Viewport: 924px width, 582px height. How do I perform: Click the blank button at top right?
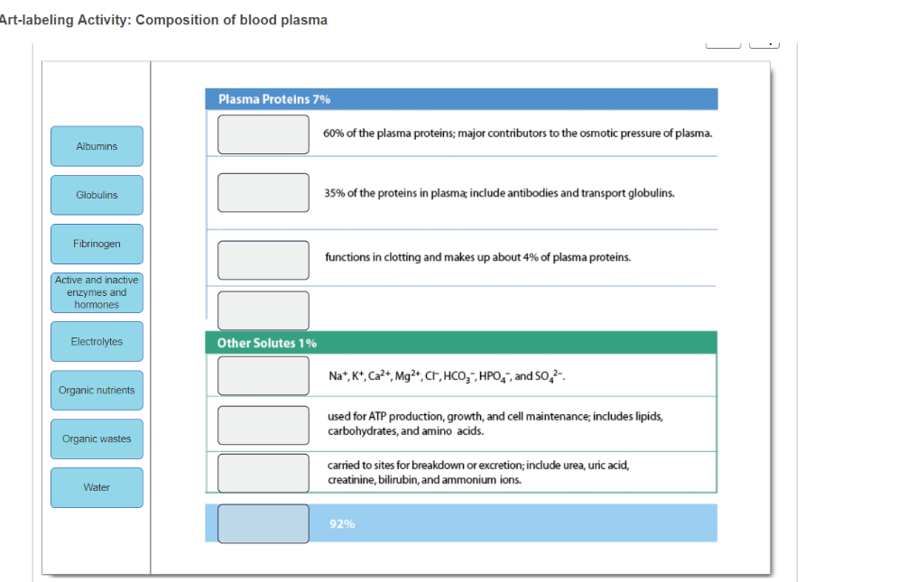pos(723,42)
